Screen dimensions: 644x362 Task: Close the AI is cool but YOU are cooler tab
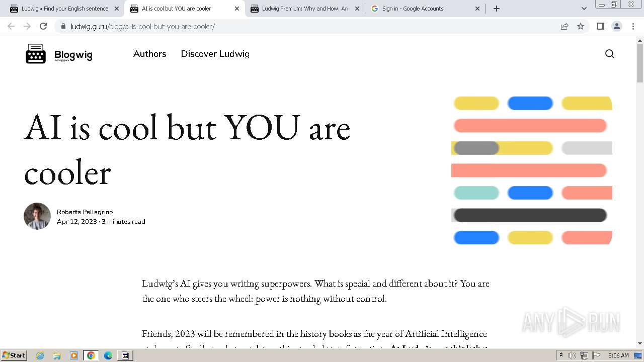tap(237, 9)
